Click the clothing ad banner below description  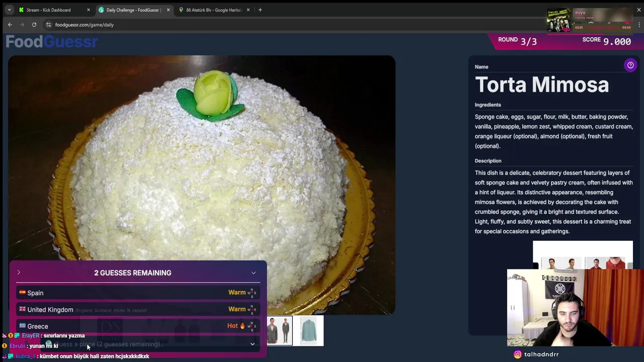click(583, 255)
